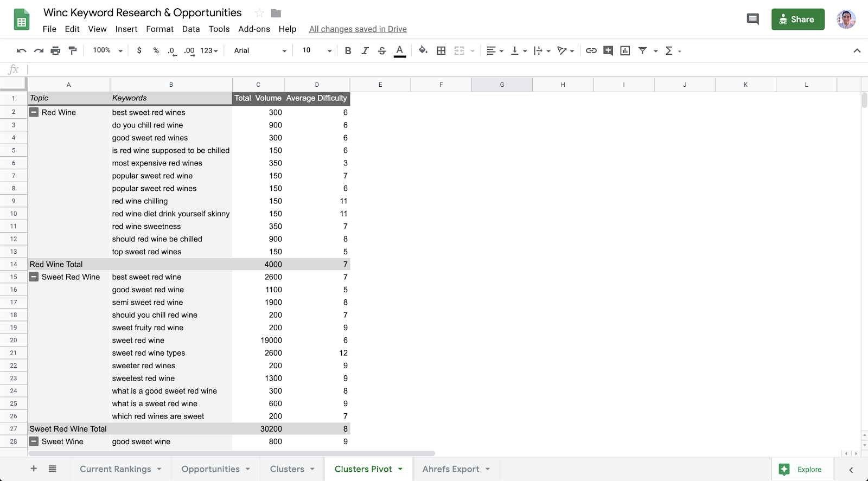Format cells as currency
Screen dimensions: 868x481
point(139,50)
